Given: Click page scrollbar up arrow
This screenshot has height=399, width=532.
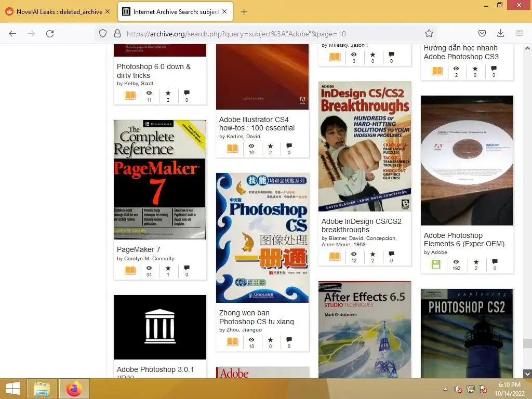Looking at the screenshot, I should [527, 48].
